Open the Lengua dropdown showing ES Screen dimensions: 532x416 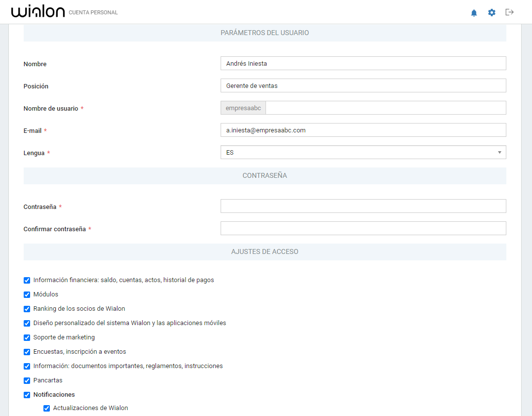(363, 152)
